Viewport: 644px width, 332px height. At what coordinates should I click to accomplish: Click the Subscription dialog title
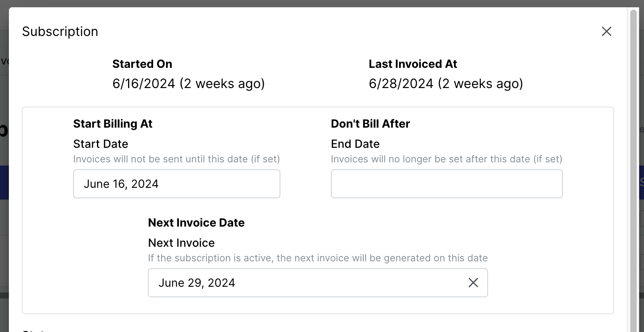coord(60,32)
